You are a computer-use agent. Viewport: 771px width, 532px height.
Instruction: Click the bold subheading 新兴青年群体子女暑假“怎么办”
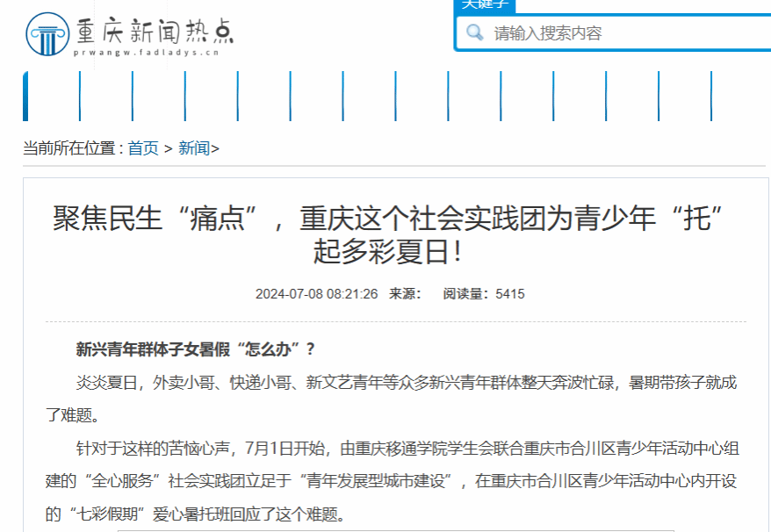click(x=195, y=349)
